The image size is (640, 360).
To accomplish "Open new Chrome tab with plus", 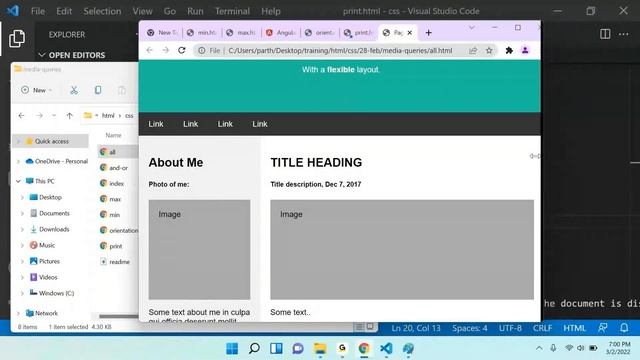I will point(428,33).
